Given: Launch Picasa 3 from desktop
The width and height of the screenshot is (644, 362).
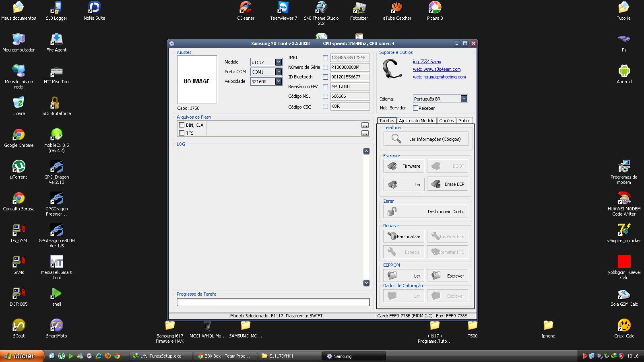Looking at the screenshot, I should pyautogui.click(x=435, y=11).
